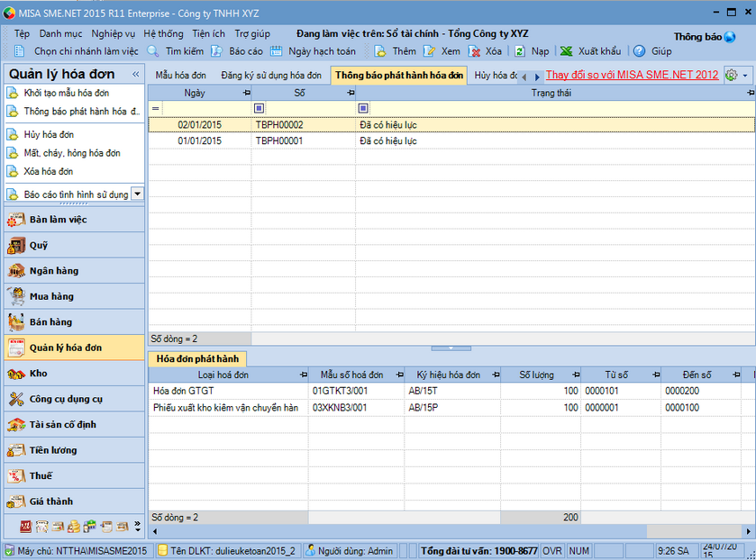Click Khởi tạo mẫu hóa đơn link
This screenshot has width=756, height=560.
(x=67, y=93)
